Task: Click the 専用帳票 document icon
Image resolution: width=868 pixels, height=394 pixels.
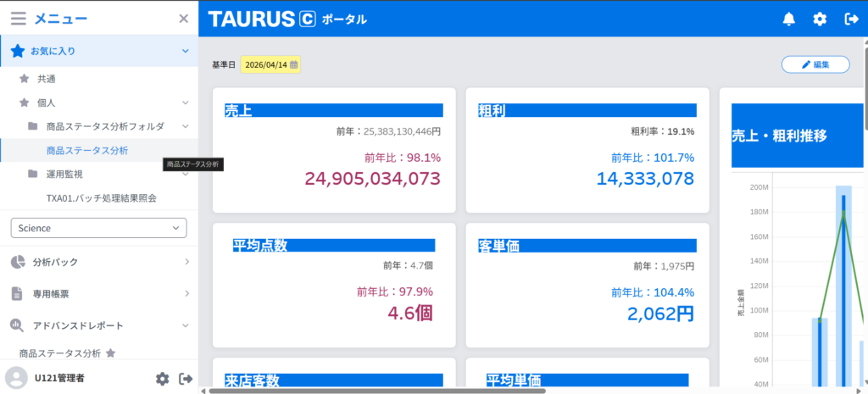Action: coord(17,293)
